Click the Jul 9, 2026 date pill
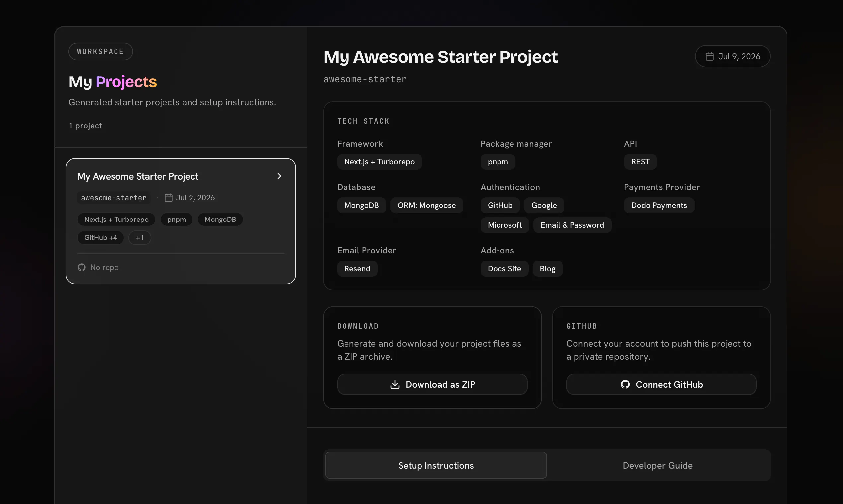 click(732, 56)
